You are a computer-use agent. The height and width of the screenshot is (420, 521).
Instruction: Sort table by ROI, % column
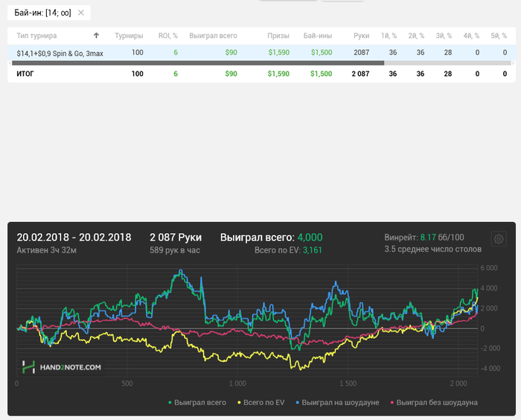pyautogui.click(x=167, y=35)
